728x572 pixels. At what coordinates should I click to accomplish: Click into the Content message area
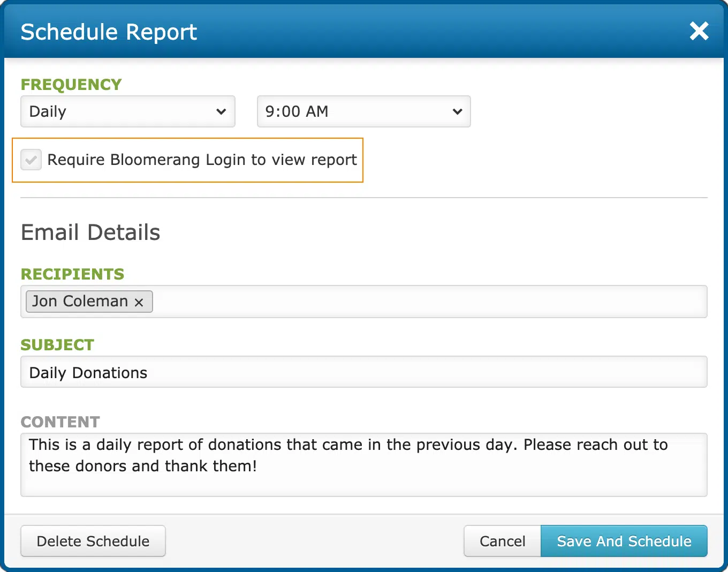click(x=364, y=465)
